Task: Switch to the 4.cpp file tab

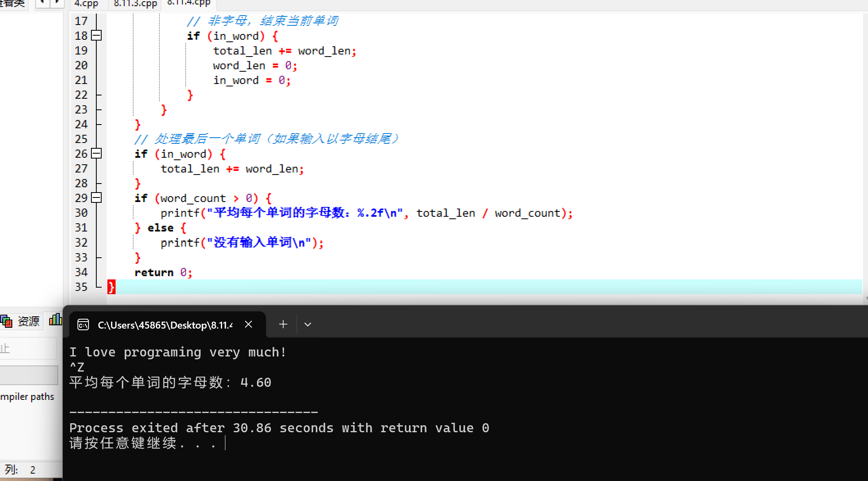Action: click(x=86, y=4)
